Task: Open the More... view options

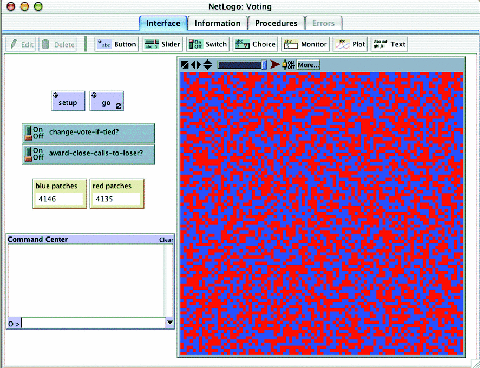Action: click(x=308, y=65)
